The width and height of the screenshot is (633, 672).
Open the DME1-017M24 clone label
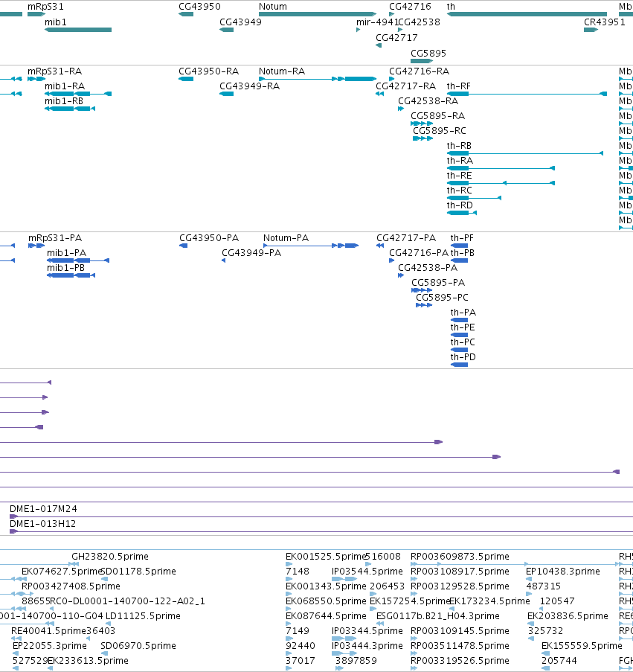coord(43,509)
